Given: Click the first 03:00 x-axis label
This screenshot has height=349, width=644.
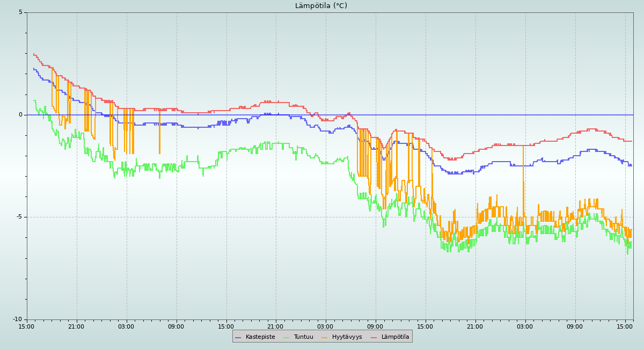Looking at the screenshot, I should point(126,326).
